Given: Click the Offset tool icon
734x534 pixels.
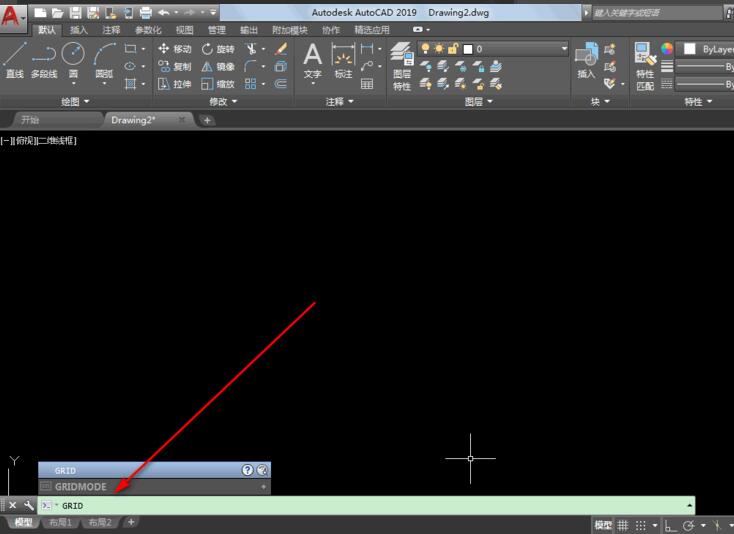Looking at the screenshot, I should (280, 84).
